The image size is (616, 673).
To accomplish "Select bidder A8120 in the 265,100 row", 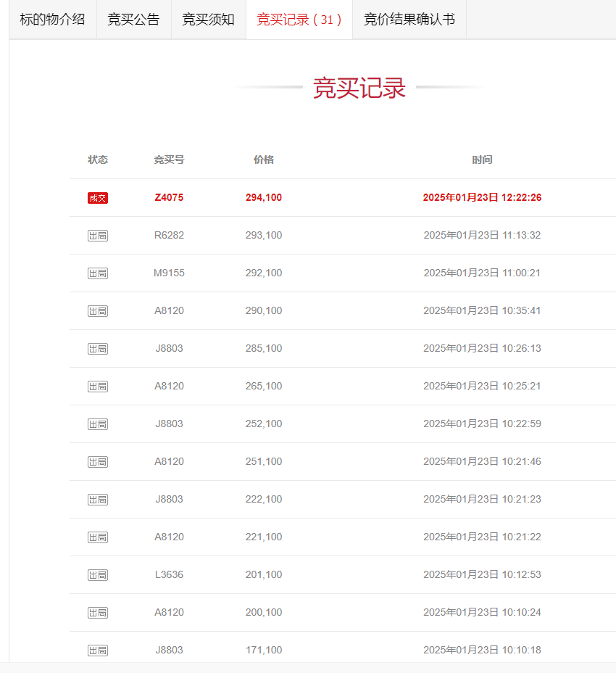I will pyautogui.click(x=169, y=387).
